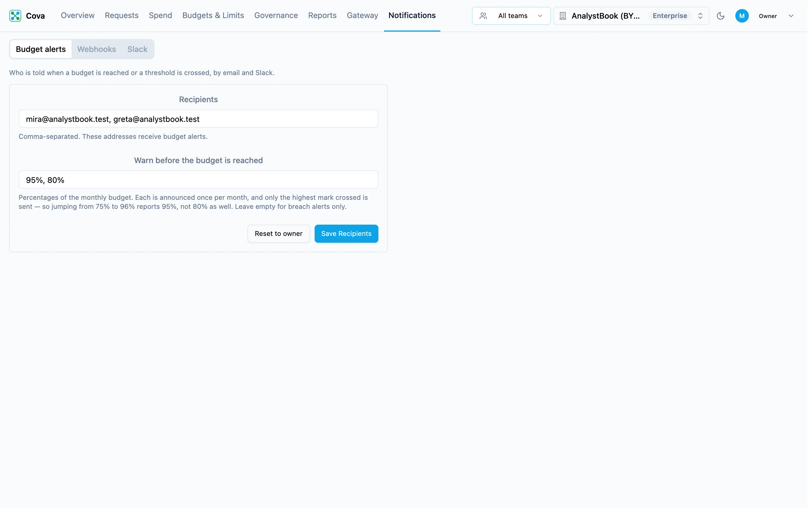This screenshot has height=508, width=812.
Task: Click the "Recipients" field label
Action: [198, 99]
